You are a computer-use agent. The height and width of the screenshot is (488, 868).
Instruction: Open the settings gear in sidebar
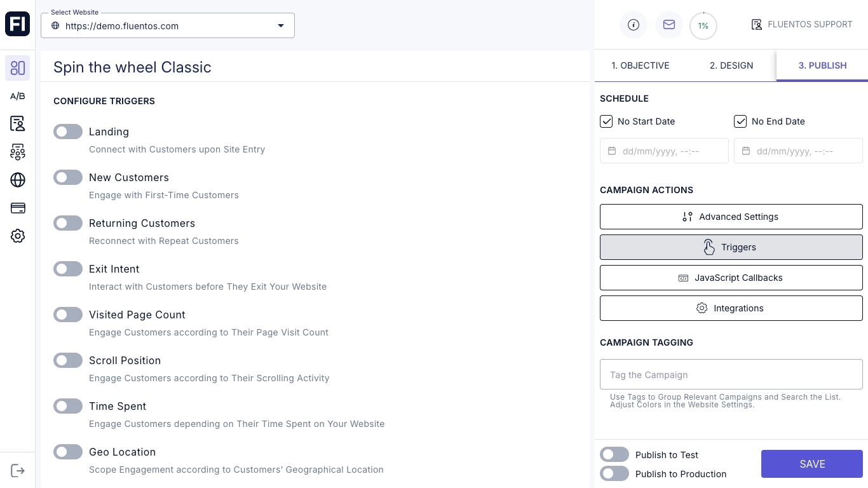(18, 236)
